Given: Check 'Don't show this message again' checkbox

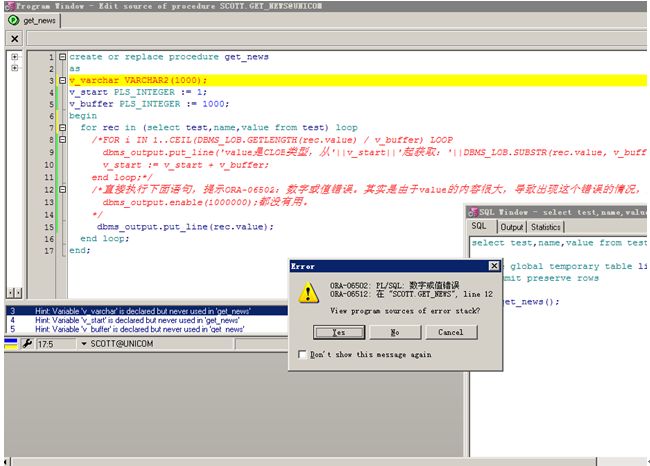Looking at the screenshot, I should pyautogui.click(x=303, y=354).
